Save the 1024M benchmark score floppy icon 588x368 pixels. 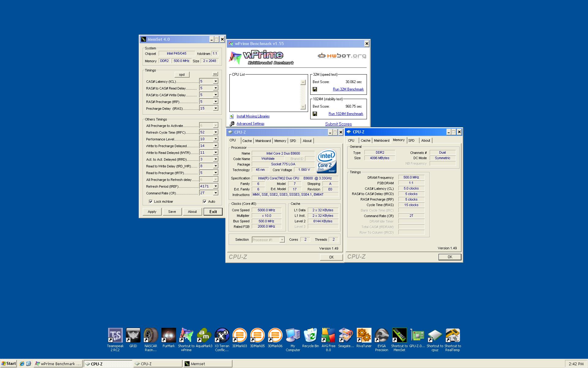click(x=315, y=114)
